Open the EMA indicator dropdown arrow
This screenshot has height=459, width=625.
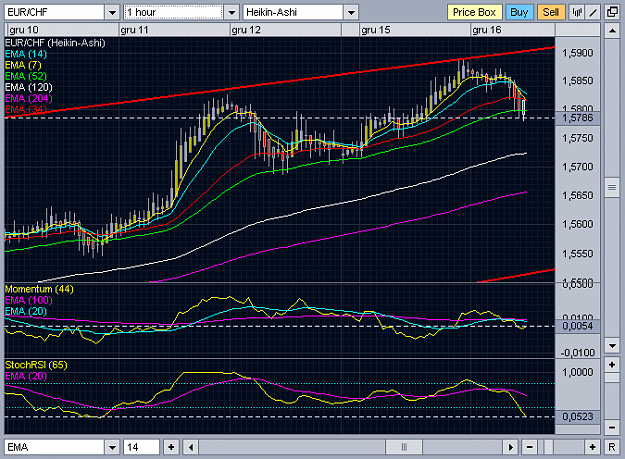(112, 447)
